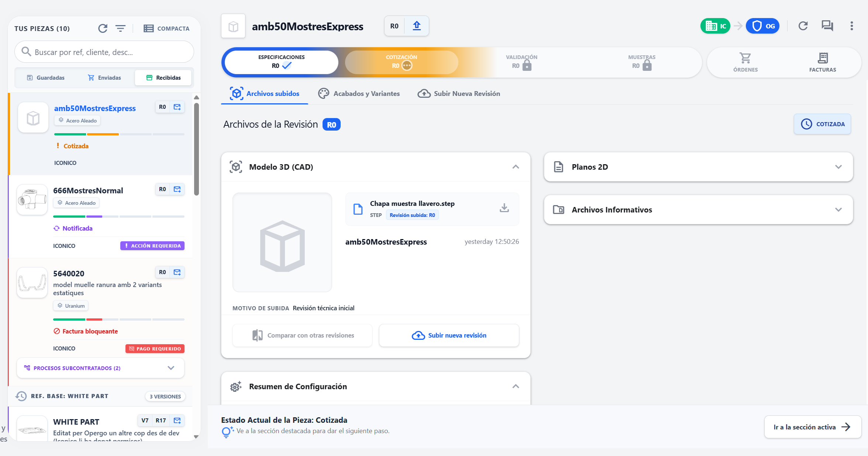
Task: Collapse Resumen de Configuración panel
Action: click(x=516, y=386)
